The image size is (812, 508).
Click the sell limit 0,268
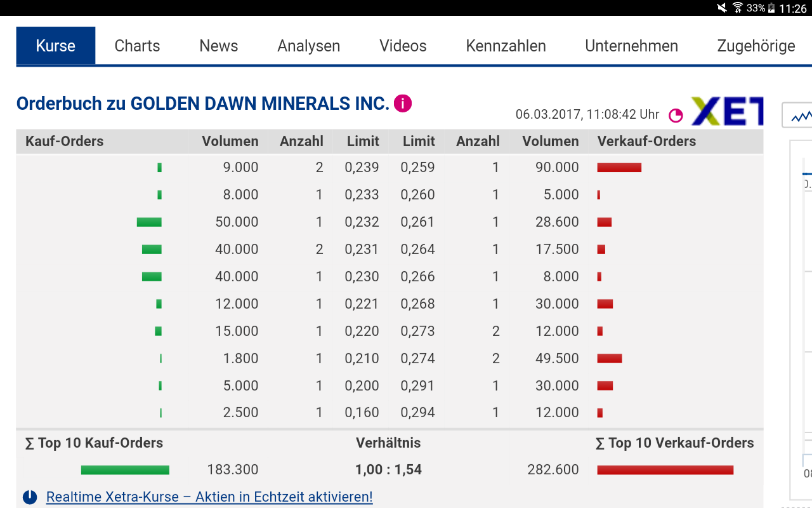[x=418, y=304]
